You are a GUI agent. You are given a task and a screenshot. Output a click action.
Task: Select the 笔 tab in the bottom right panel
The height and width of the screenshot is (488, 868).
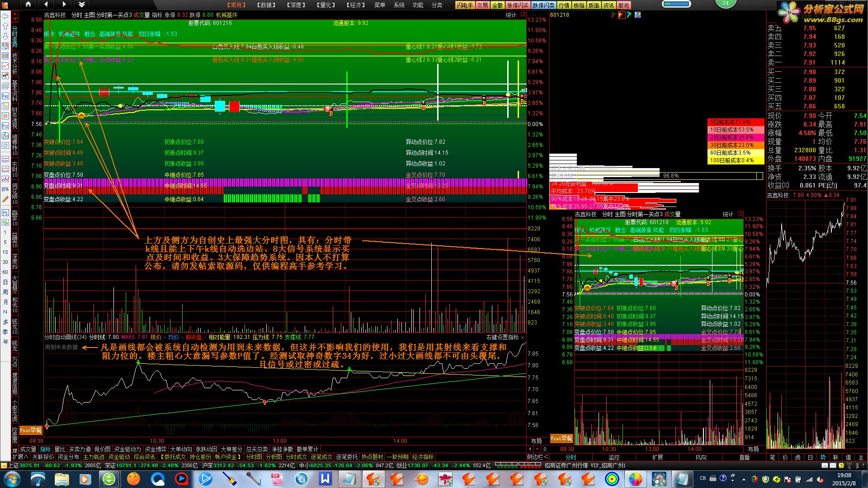pos(773,457)
